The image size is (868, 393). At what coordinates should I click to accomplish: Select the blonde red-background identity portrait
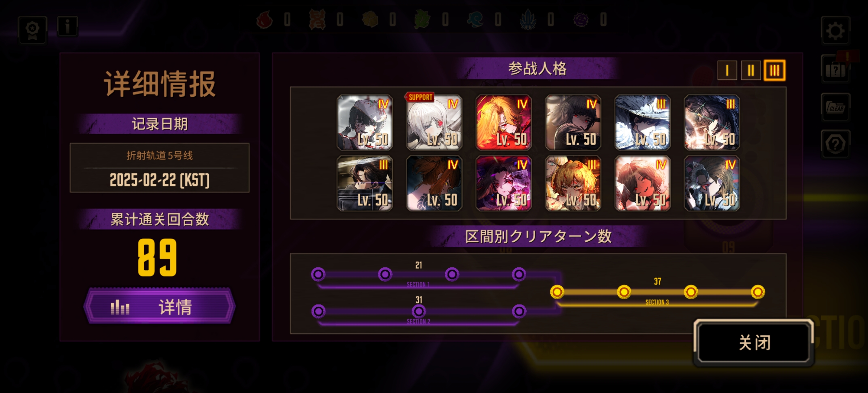click(x=503, y=122)
